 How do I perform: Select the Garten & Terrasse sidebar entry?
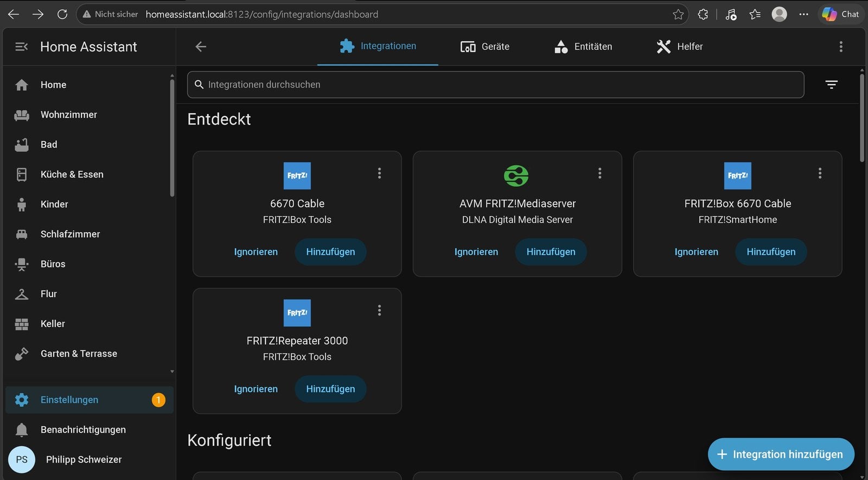[90, 353]
